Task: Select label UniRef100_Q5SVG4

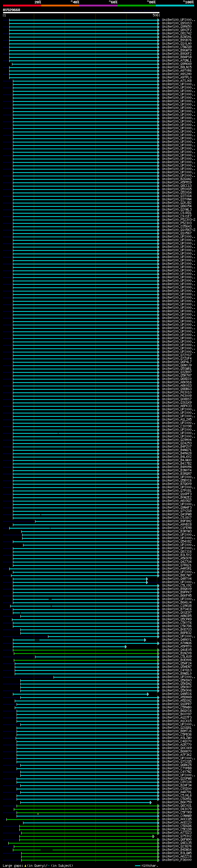Action: click(177, 192)
